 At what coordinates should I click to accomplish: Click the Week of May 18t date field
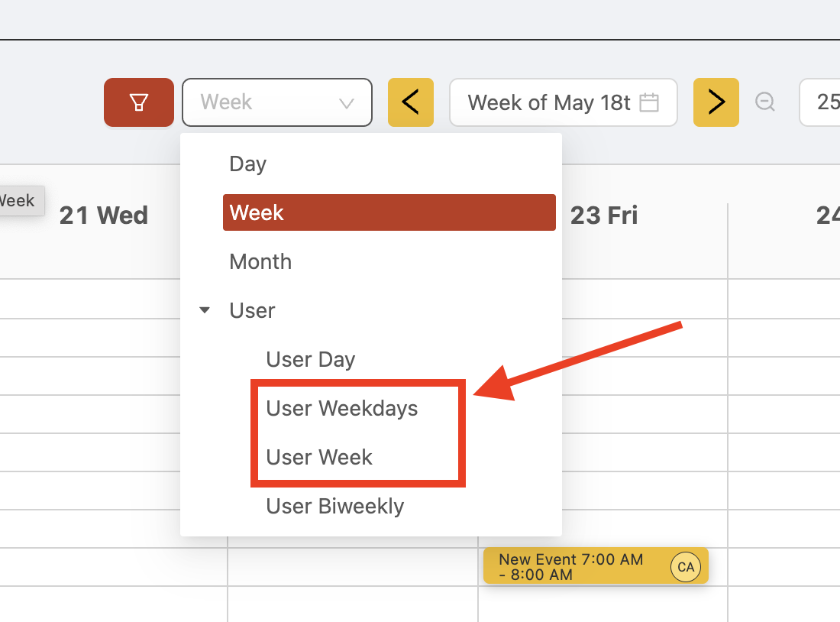564,102
